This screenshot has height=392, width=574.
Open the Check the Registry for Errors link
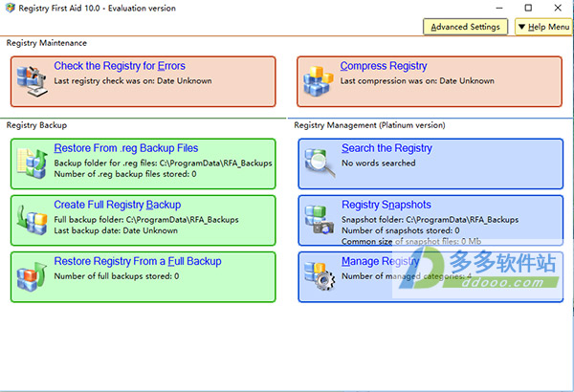click(120, 66)
